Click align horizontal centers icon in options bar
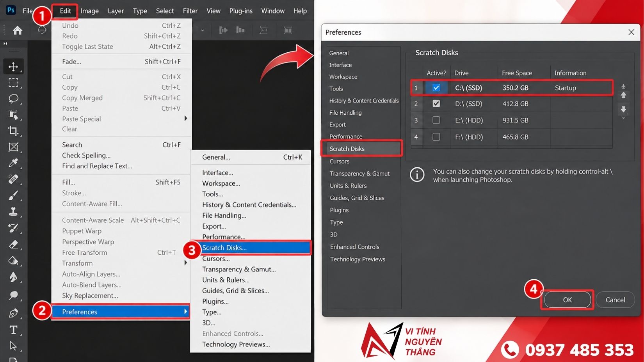Screen dimensions: 644x362 (240, 30)
